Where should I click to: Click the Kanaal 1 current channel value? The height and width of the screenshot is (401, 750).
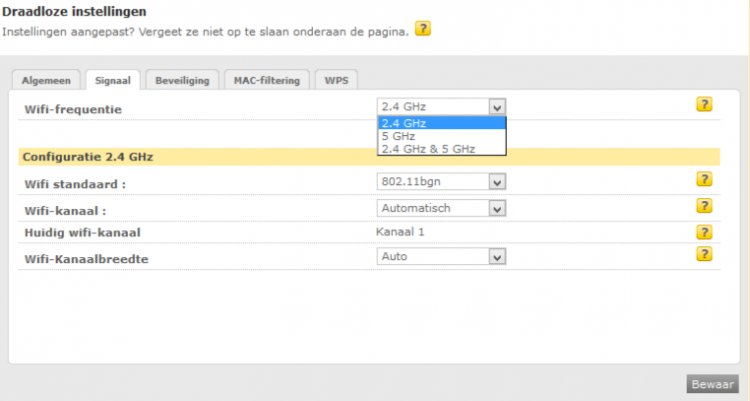click(x=402, y=232)
